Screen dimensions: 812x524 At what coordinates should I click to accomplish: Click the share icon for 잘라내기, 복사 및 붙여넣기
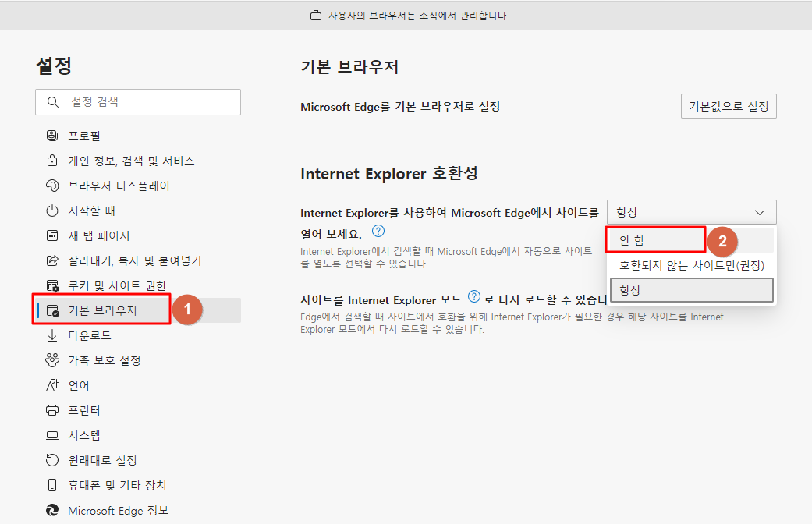click(52, 260)
